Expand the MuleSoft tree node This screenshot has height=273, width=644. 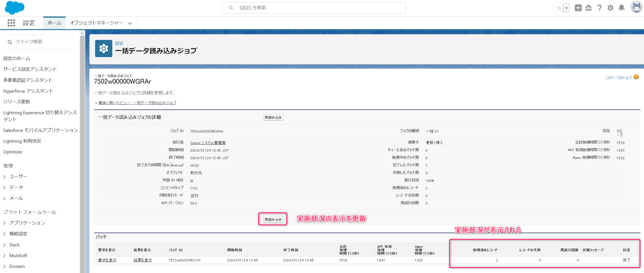[x=4, y=256]
